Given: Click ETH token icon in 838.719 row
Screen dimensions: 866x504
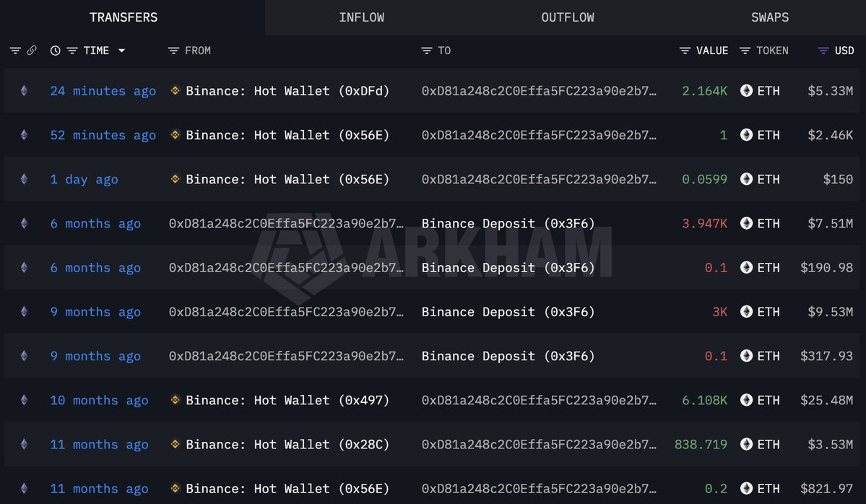Looking at the screenshot, I should [746, 444].
